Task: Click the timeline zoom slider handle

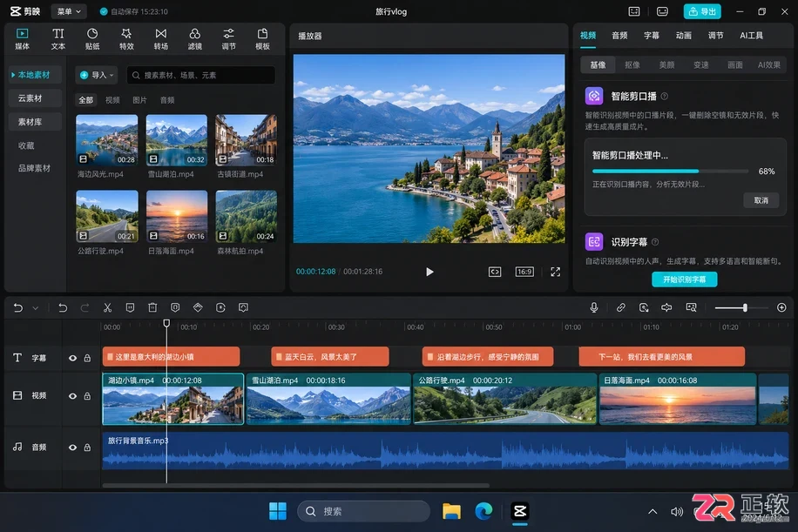Action: tap(745, 307)
